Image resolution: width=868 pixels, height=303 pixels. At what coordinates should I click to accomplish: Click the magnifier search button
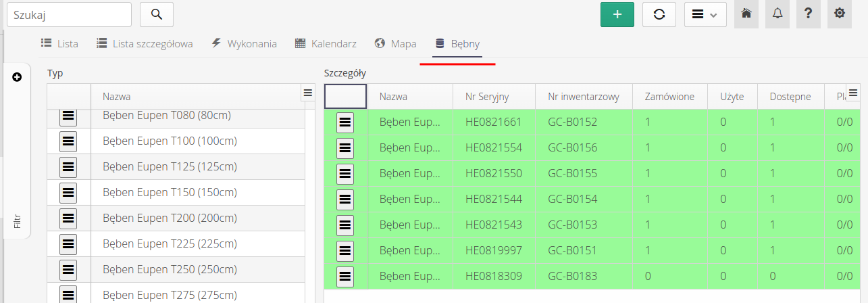(156, 14)
